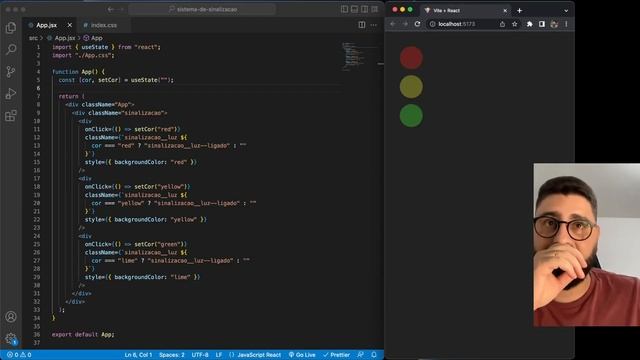Open Customize Layout icon

pyautogui.click(x=375, y=9)
